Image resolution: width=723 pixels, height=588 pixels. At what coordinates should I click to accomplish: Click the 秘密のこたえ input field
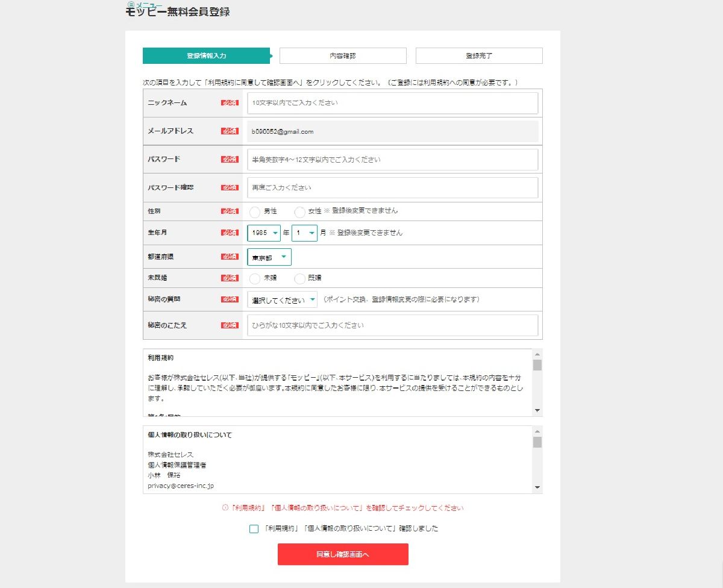392,325
